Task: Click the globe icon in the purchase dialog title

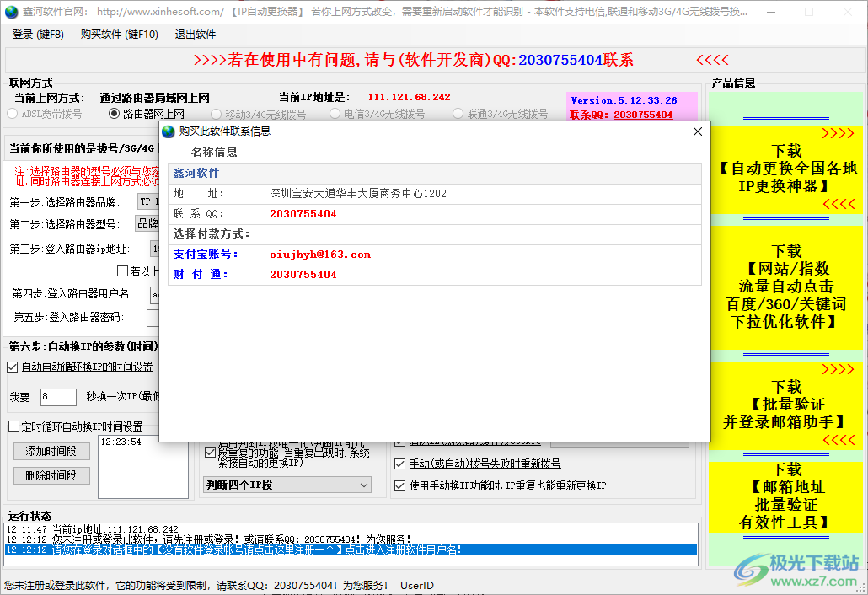Action: (169, 131)
